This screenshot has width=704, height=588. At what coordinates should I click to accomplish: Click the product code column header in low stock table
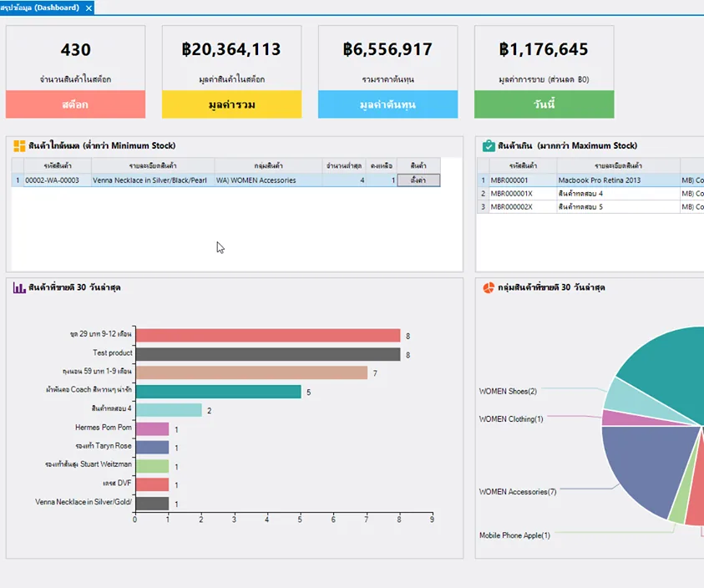(x=58, y=165)
